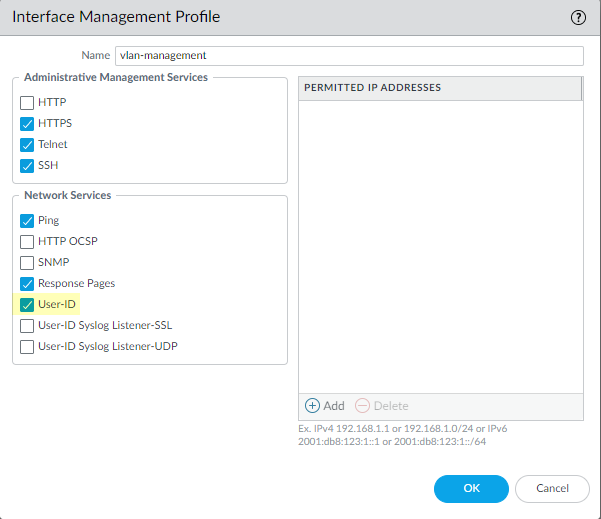This screenshot has height=519, width=601.
Task: Edit the Name input field
Action: click(348, 56)
